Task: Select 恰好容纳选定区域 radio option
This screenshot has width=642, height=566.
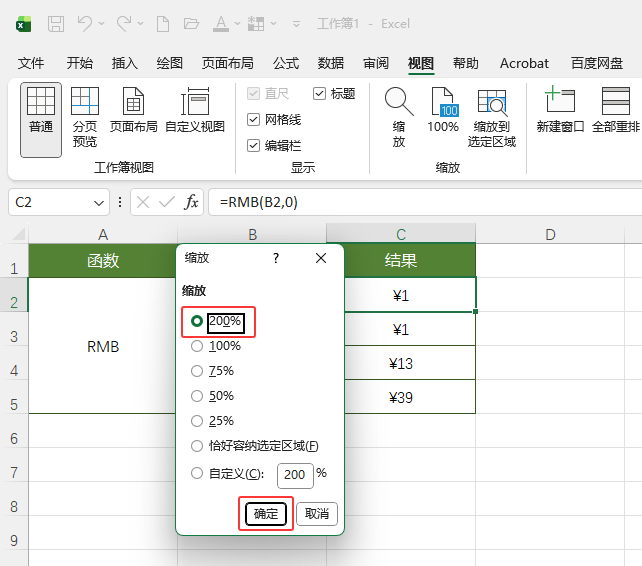Action: tap(197, 446)
